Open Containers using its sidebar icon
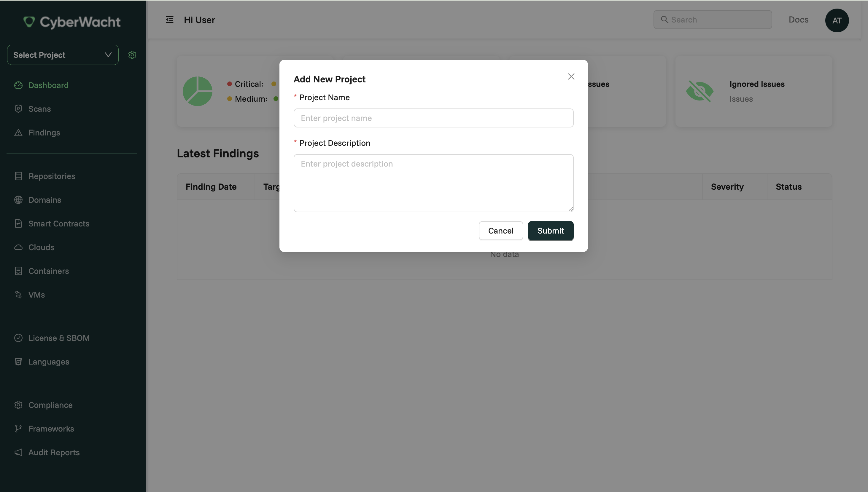The height and width of the screenshot is (492, 868). pyautogui.click(x=19, y=271)
